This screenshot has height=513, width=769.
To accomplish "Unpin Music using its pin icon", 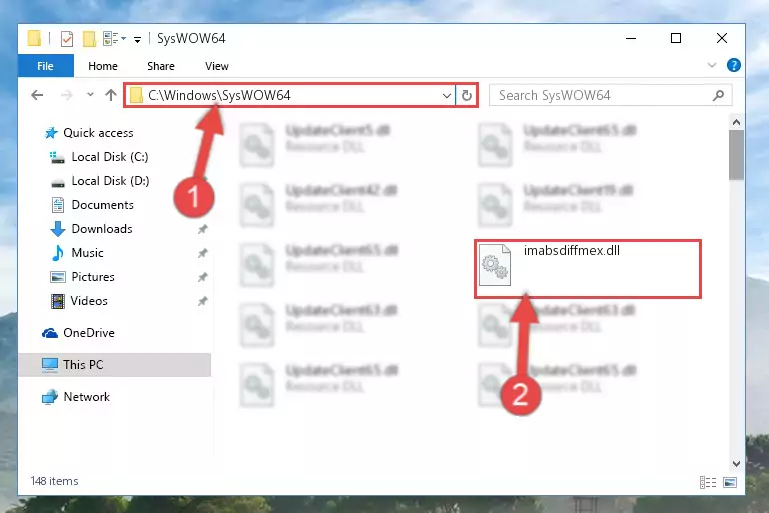I will pos(202,253).
